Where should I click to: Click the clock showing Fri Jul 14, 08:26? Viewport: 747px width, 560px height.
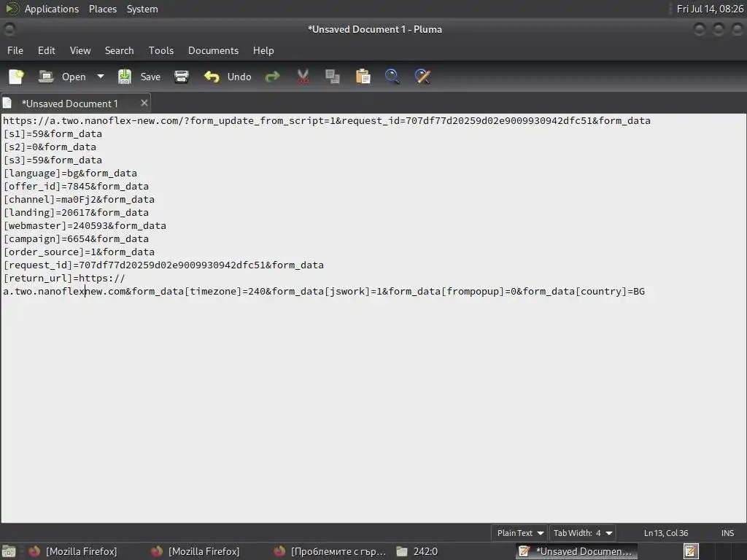coord(710,9)
